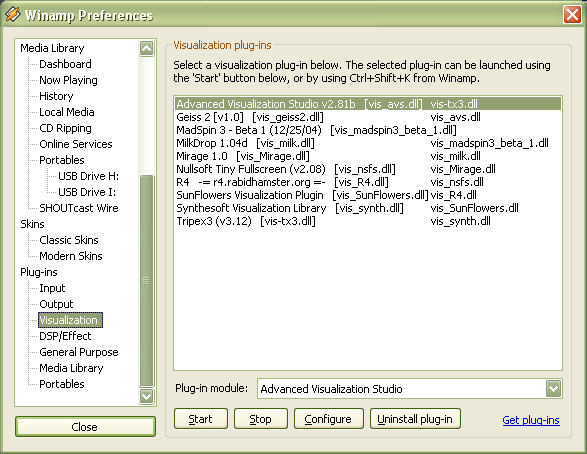Click the Start button

[201, 419]
